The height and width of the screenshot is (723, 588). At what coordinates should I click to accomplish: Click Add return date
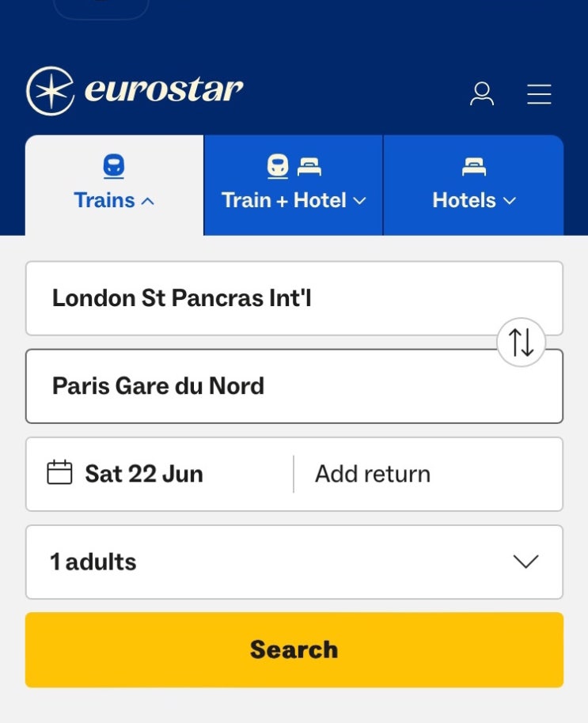373,474
